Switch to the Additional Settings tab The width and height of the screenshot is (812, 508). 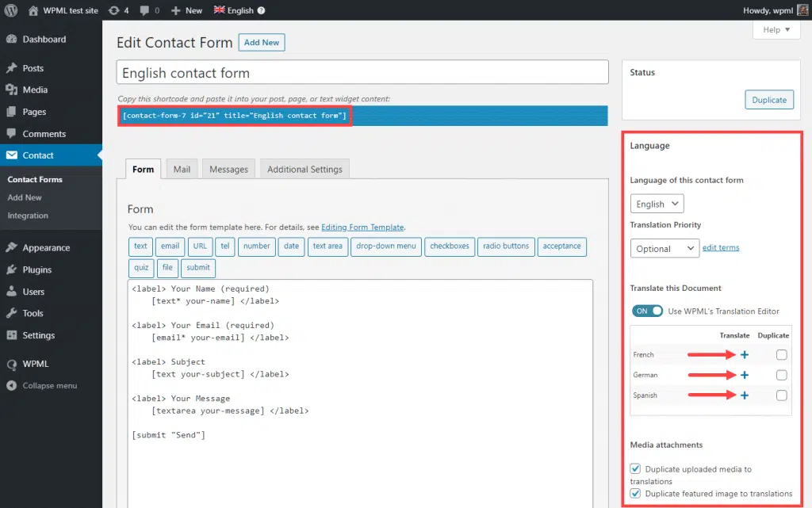(x=305, y=169)
